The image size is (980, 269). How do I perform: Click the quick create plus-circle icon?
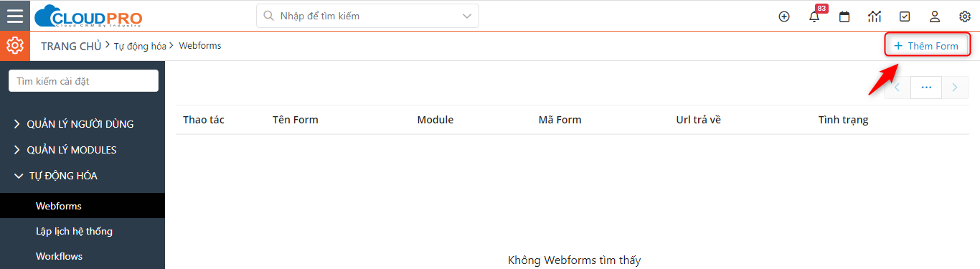[x=784, y=16]
